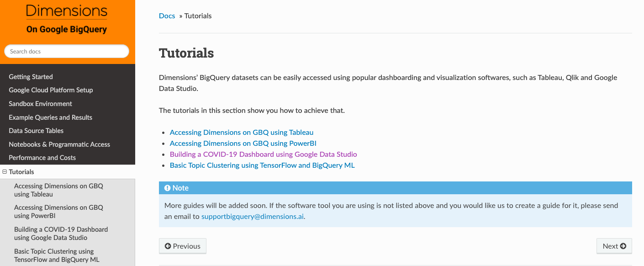Image resolution: width=644 pixels, height=266 pixels.
Task: Open Accessing Dimensions on GBQ using Tableau tutorial
Action: 241,132
